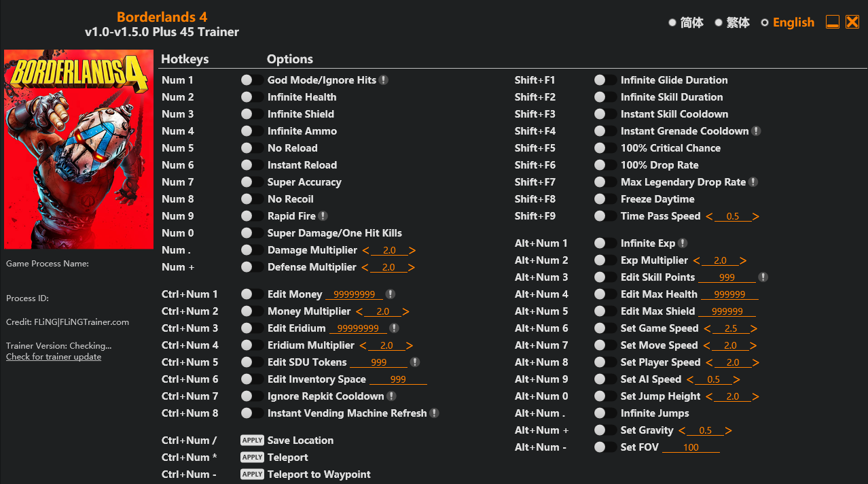The image size is (868, 484).
Task: Click the info icon beside Edit Eridium value
Action: click(394, 328)
